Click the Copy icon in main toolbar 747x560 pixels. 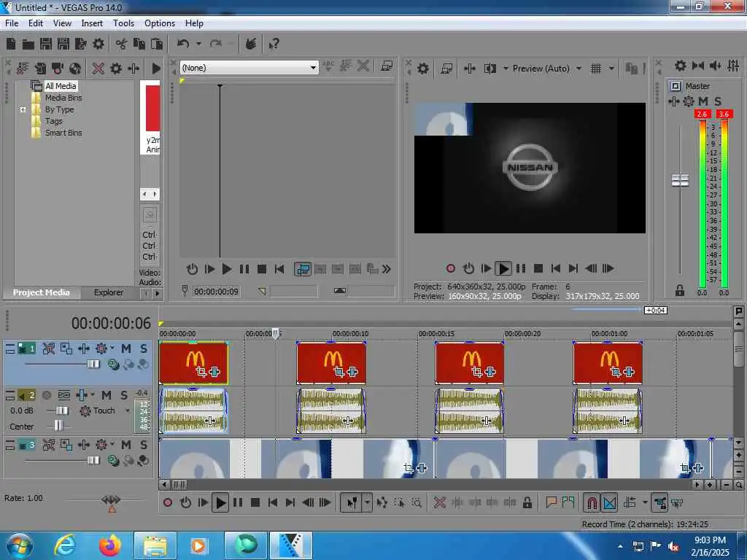pos(139,44)
